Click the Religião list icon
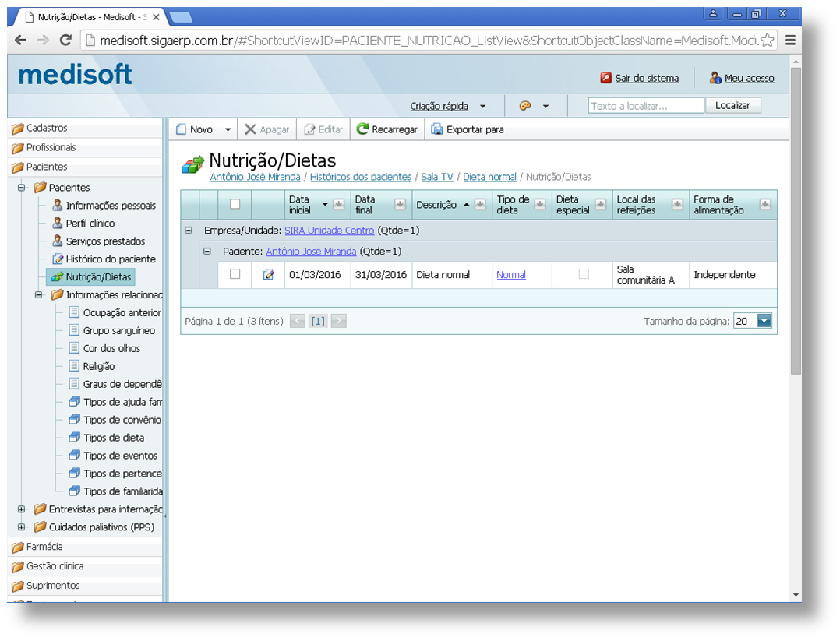Screen dimensions: 840x641 pyautogui.click(x=75, y=366)
